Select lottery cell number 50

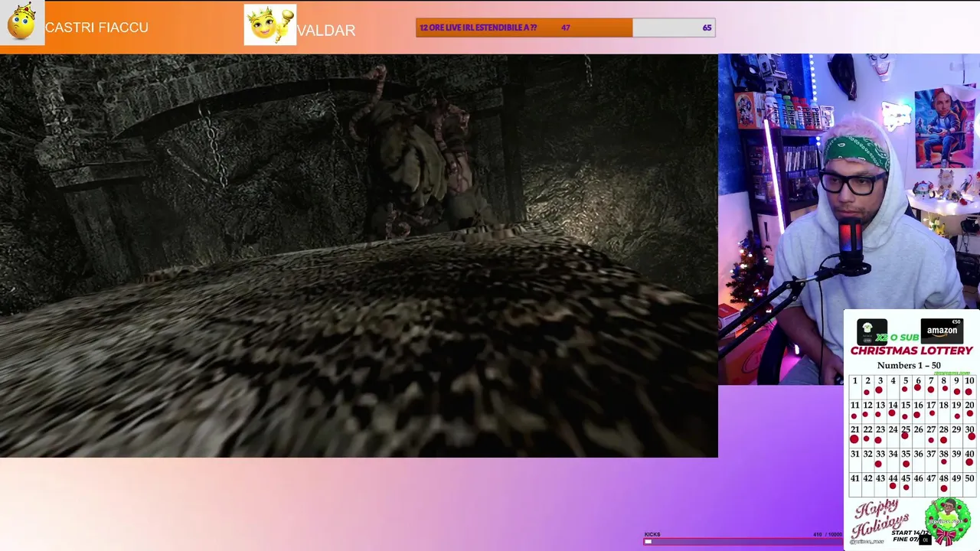pyautogui.click(x=969, y=484)
